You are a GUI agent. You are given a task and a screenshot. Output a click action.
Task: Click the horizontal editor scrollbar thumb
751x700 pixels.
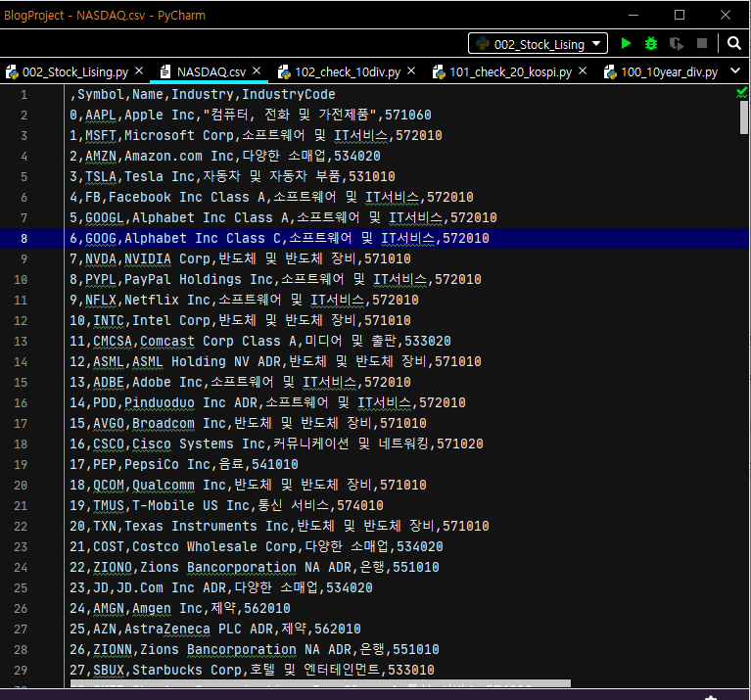[320, 683]
